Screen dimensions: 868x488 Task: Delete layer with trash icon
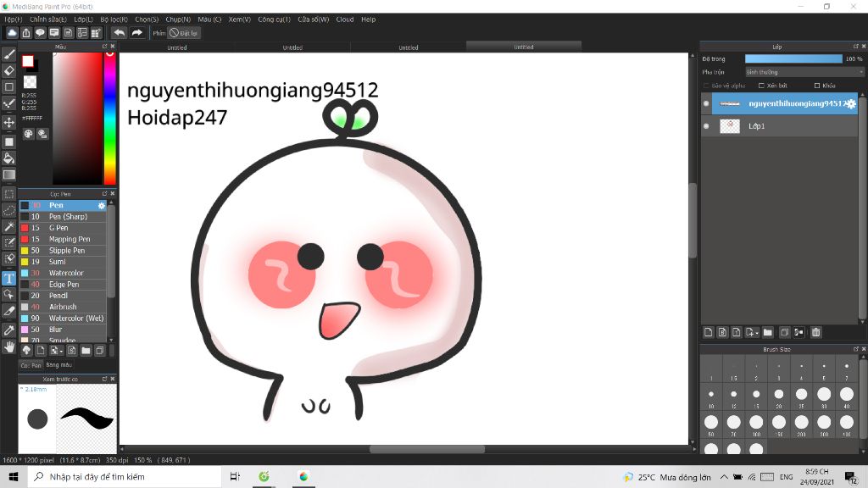pyautogui.click(x=816, y=332)
